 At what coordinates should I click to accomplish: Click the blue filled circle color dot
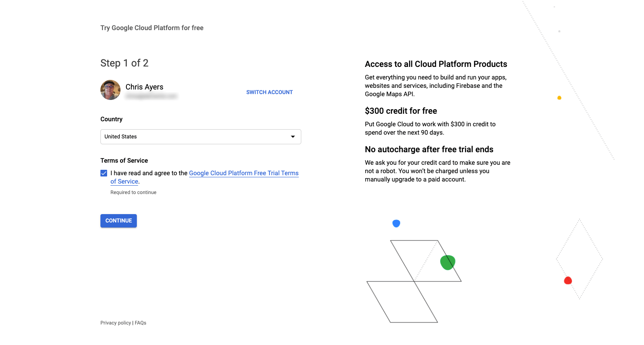click(396, 223)
